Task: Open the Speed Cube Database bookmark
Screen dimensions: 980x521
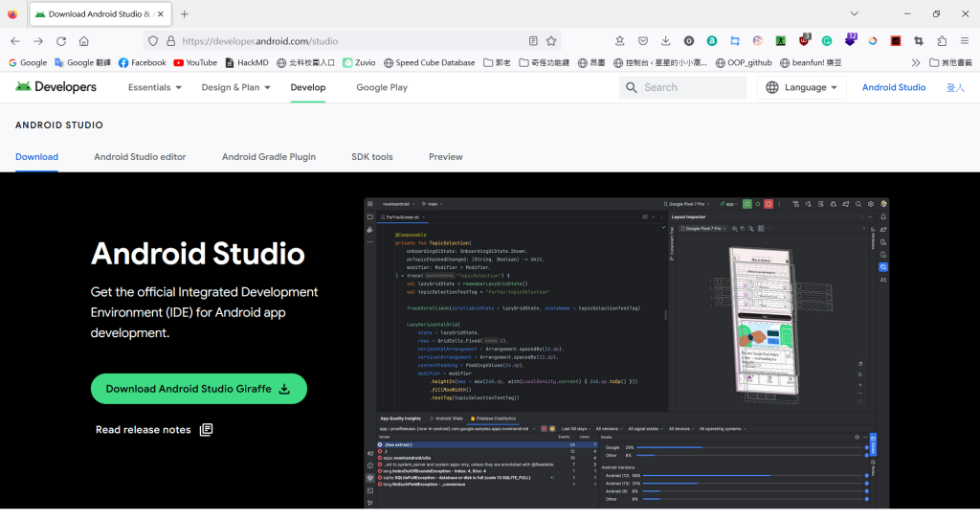Action: pos(429,62)
